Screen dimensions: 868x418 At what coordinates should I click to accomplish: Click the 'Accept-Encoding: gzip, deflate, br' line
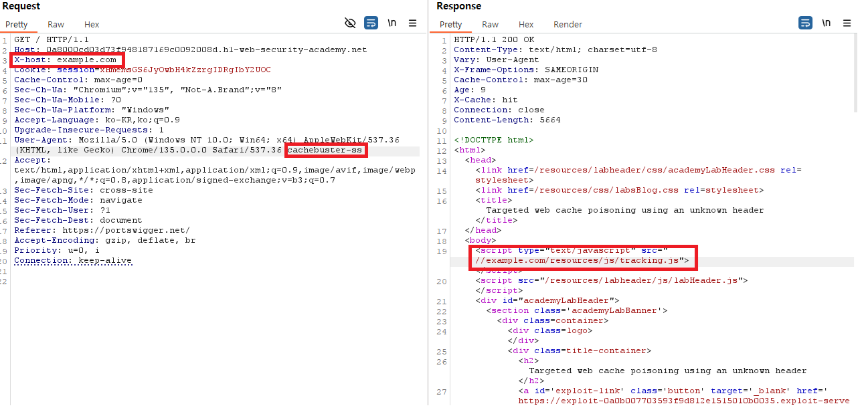click(x=105, y=240)
